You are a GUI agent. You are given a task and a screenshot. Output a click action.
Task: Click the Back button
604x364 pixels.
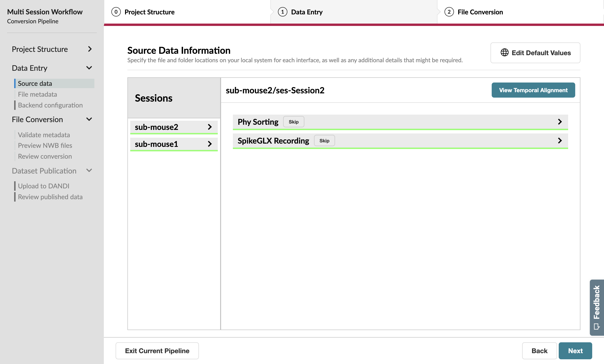click(x=539, y=351)
